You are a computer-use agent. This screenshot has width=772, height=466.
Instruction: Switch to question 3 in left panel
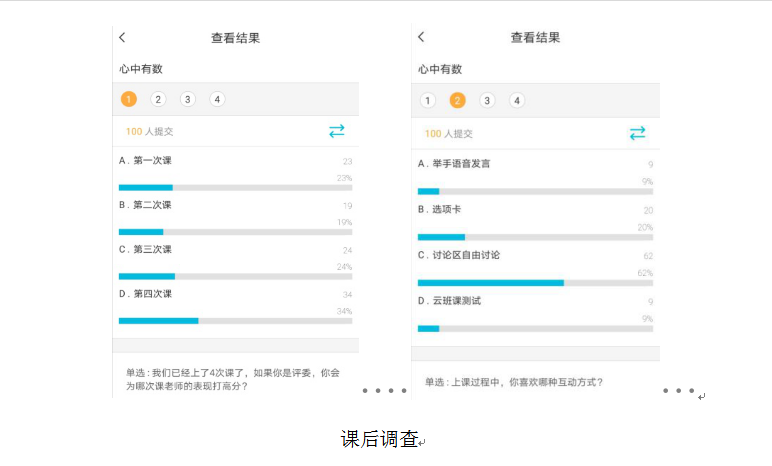point(188,99)
